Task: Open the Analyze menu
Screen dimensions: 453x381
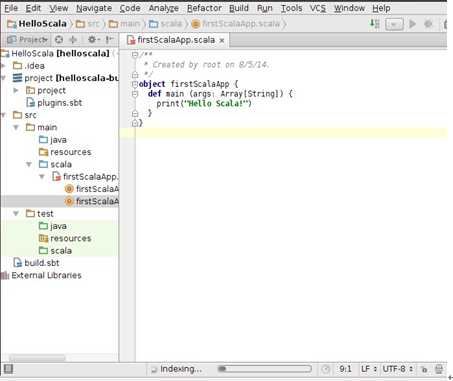Action: pyautogui.click(x=164, y=8)
